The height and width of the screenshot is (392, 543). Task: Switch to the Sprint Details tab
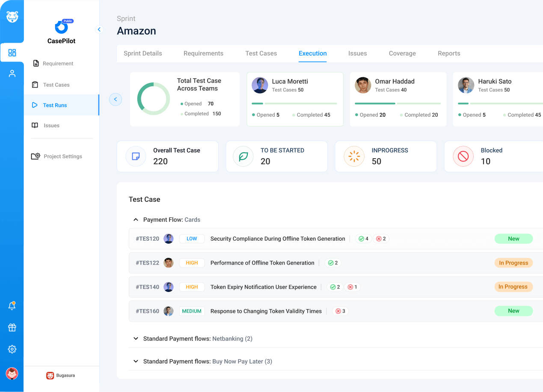coord(143,53)
